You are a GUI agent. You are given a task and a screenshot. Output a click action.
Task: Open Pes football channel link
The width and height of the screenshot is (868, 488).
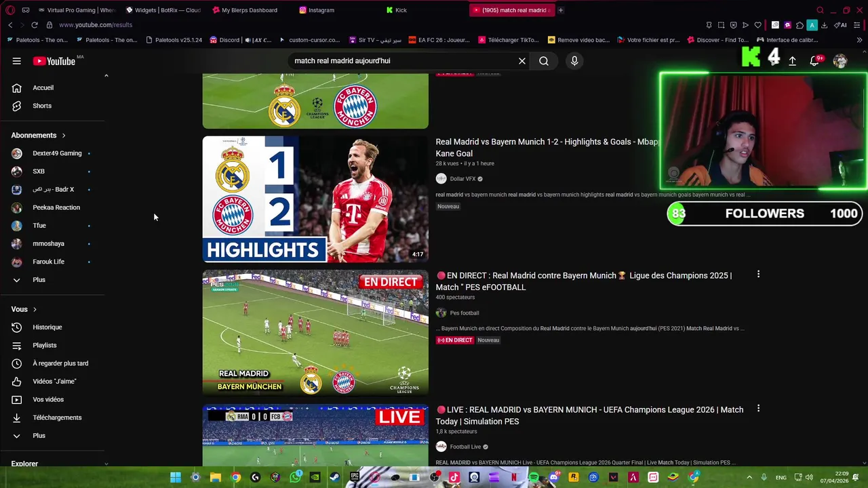point(465,313)
